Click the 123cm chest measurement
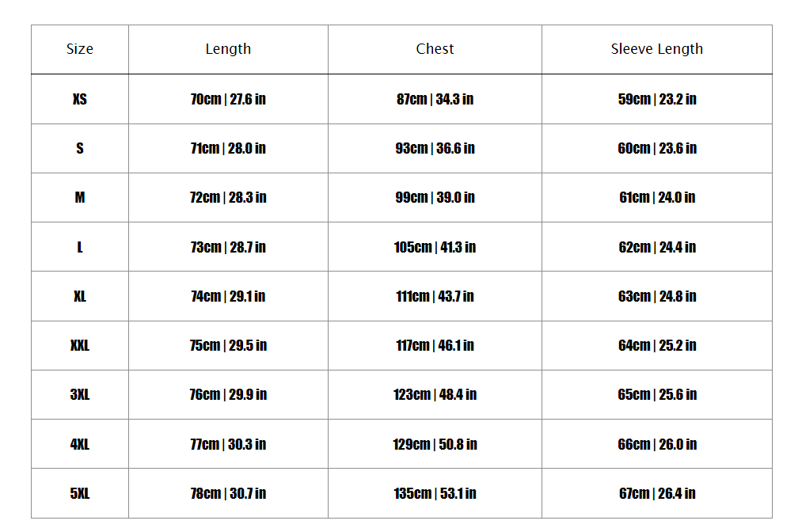Viewport: 802px width, 532px height. pyautogui.click(x=435, y=394)
